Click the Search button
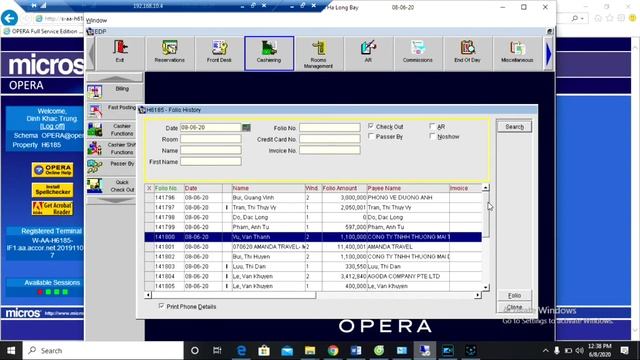640x360 pixels. coord(514,127)
